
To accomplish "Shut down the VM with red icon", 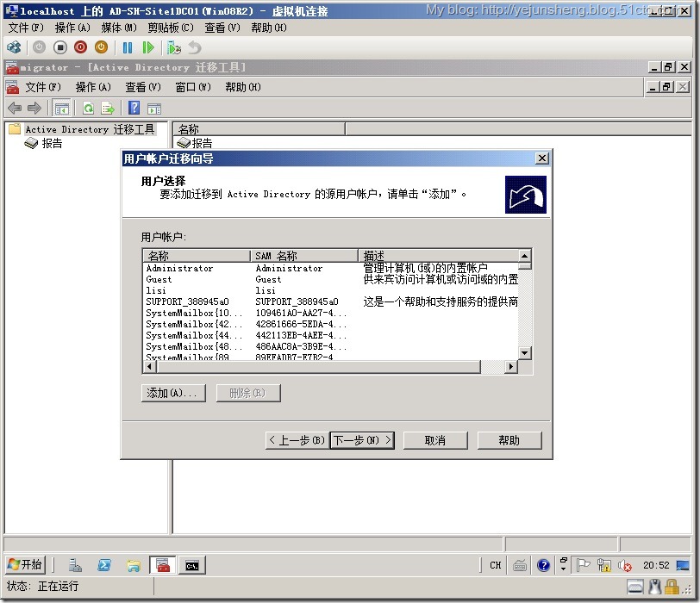I will click(80, 47).
